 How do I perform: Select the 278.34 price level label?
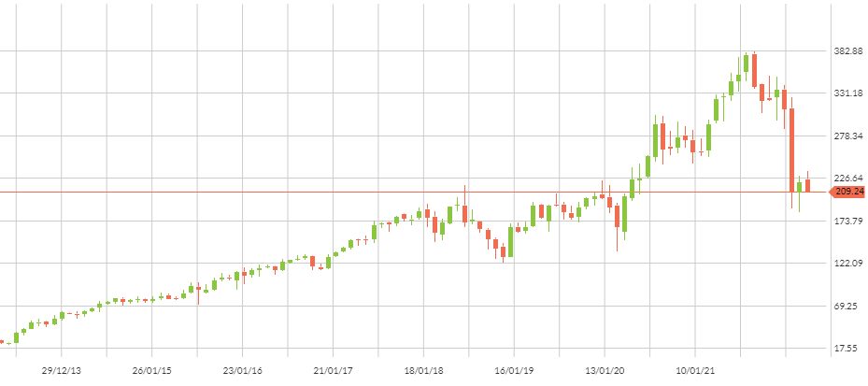[847, 136]
